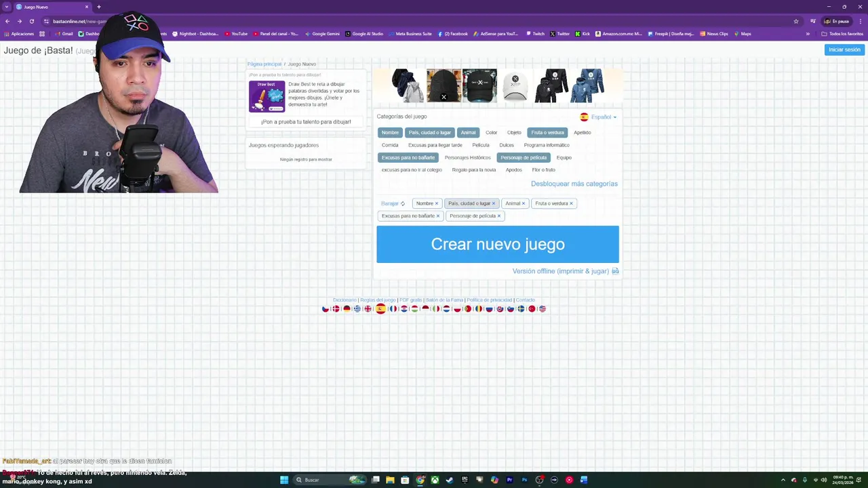Select the Italian flag language icon
Screen dimensions: 868x488
(x=436, y=308)
